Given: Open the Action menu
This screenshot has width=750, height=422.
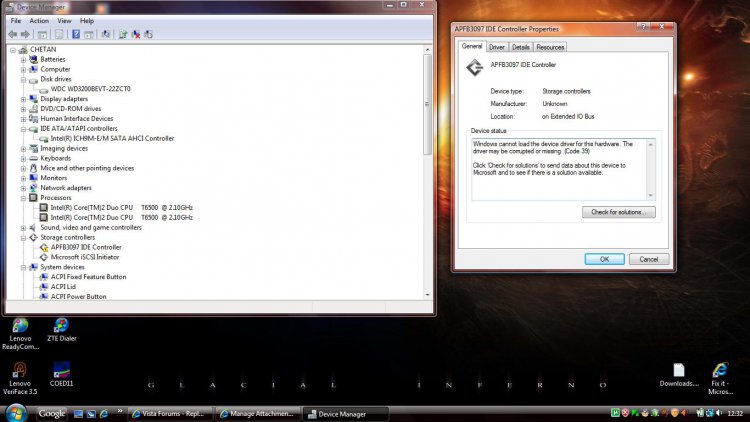Looking at the screenshot, I should 39,21.
